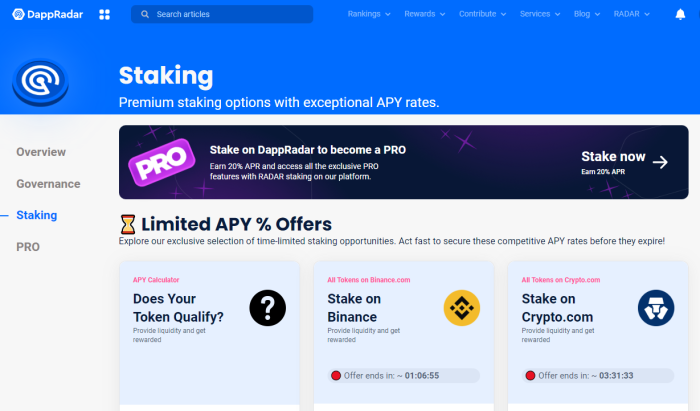Click All Tokens on Crypto.com label
The height and width of the screenshot is (411, 700).
(561, 280)
